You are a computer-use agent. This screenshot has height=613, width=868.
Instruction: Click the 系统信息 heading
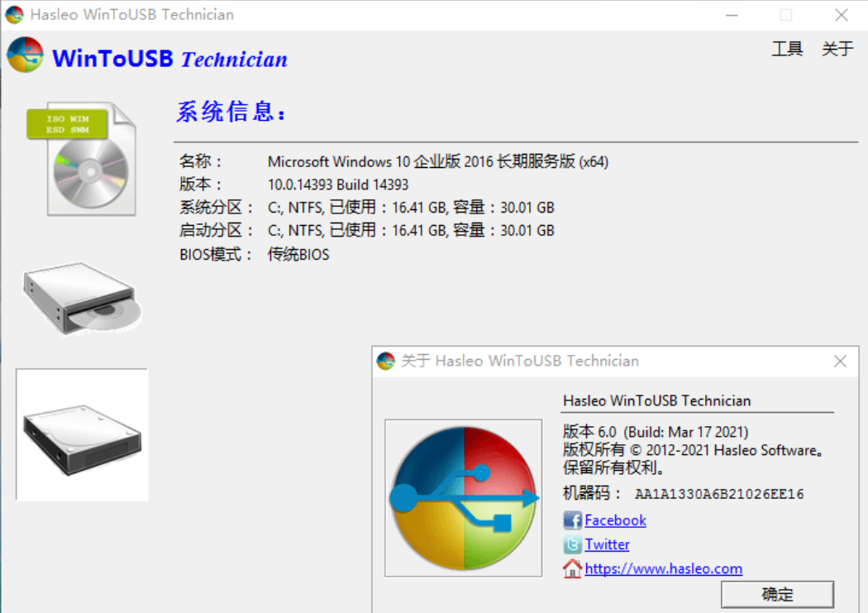tap(231, 112)
